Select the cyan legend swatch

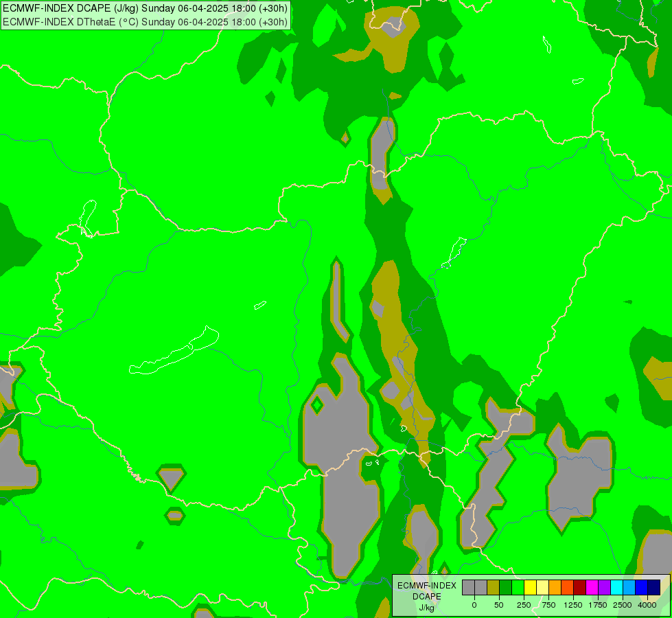[616, 587]
